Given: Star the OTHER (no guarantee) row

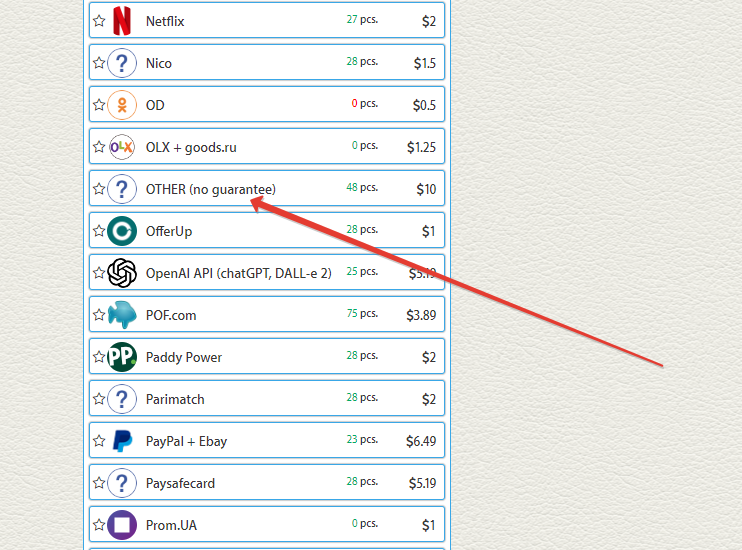Looking at the screenshot, I should pos(99,189).
